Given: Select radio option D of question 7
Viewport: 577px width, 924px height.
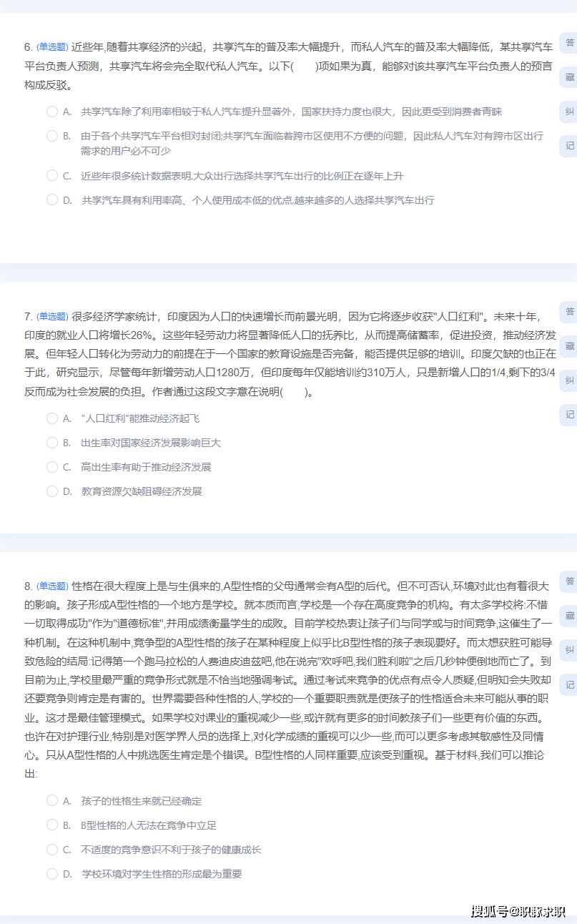Looking at the screenshot, I should (52, 491).
